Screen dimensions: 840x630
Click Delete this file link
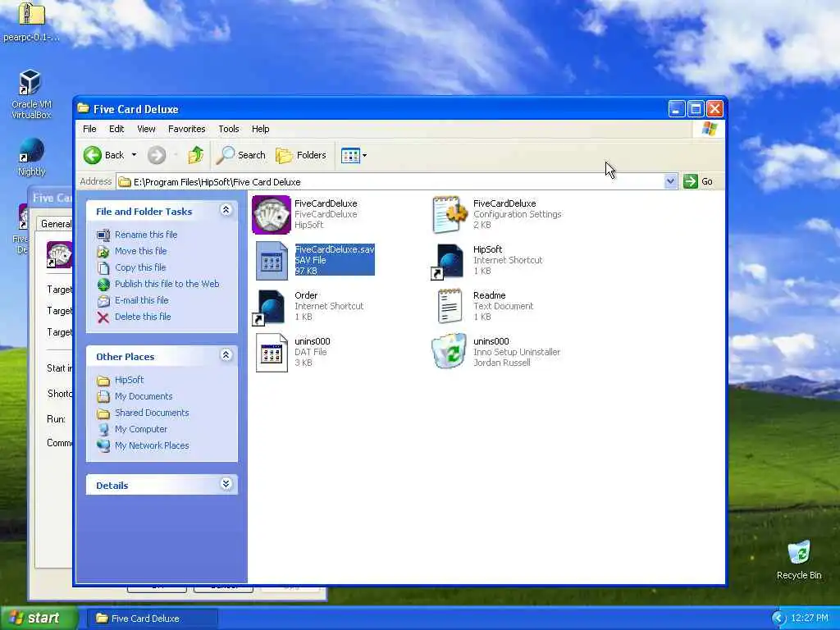[x=143, y=317]
